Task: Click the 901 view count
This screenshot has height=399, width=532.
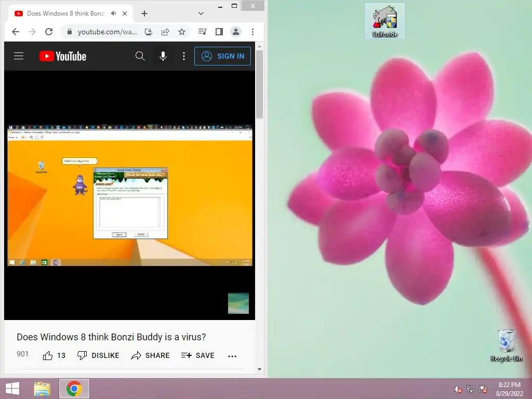Action: pos(22,354)
